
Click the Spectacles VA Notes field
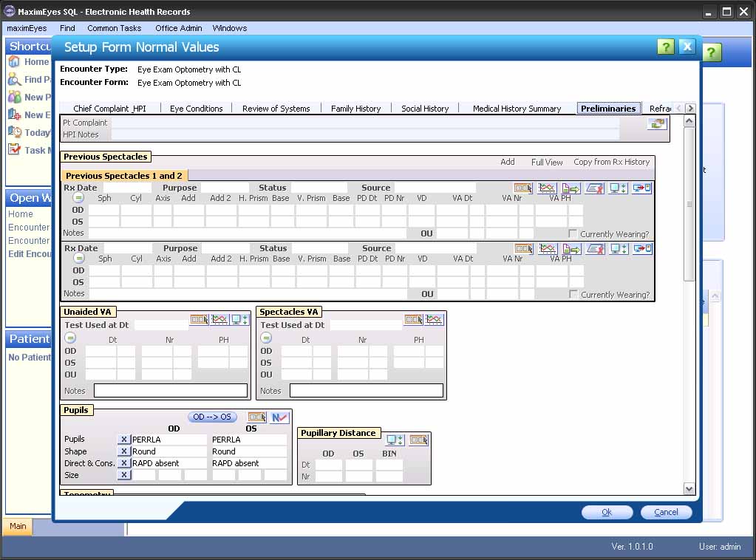[367, 390]
